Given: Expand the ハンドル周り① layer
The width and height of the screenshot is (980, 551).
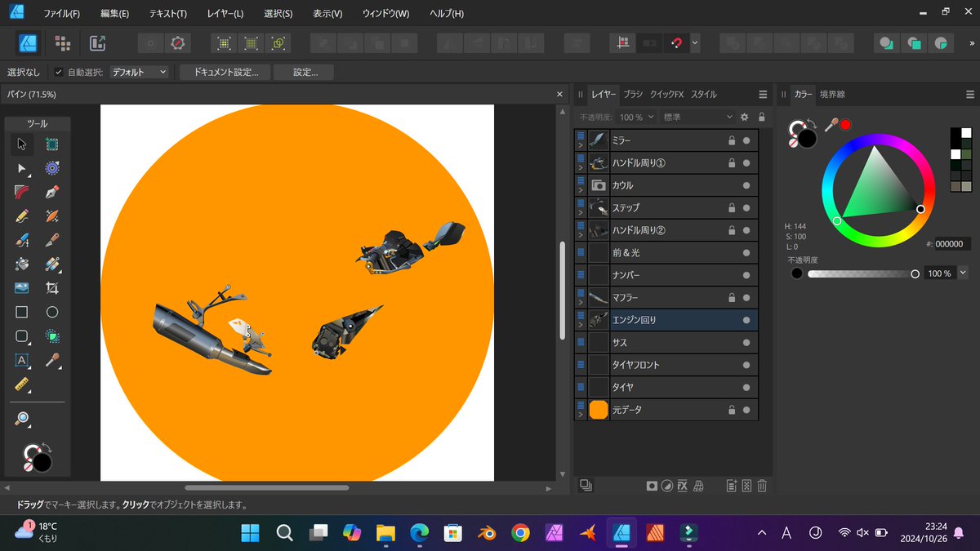Looking at the screenshot, I should click(581, 167).
